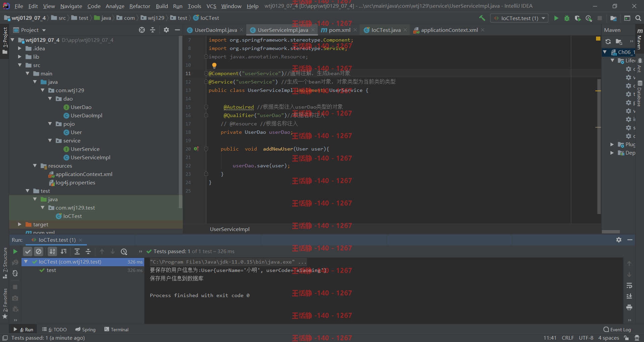The height and width of the screenshot is (342, 644).
Task: Rerun failed tests icon in Run sidebar
Action: [15, 263]
